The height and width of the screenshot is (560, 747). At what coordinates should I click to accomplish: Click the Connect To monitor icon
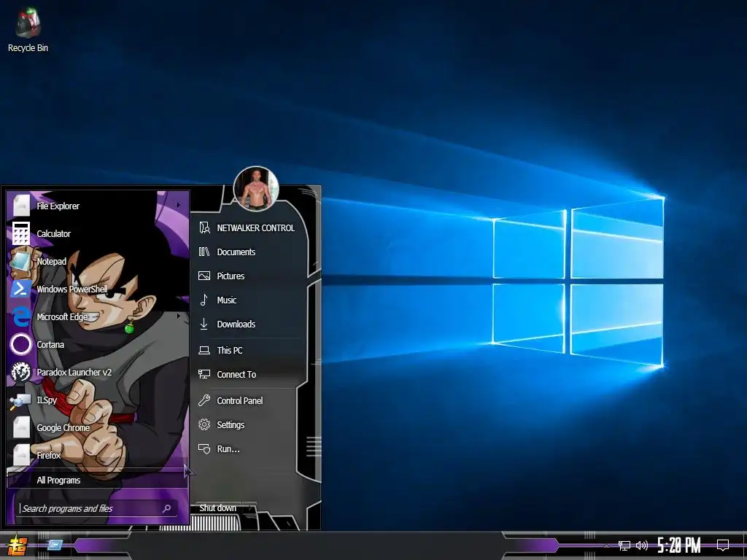204,374
